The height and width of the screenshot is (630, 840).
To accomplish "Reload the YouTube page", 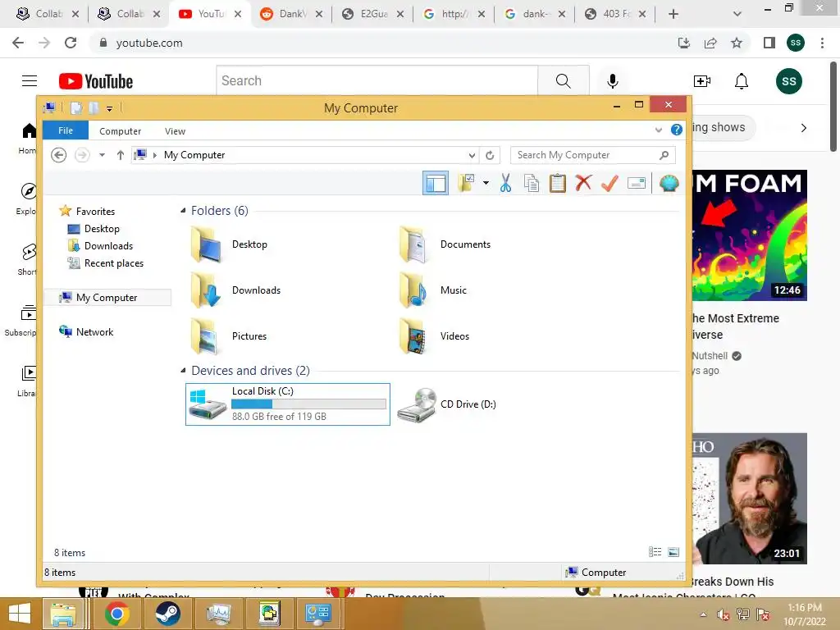I will pos(71,43).
